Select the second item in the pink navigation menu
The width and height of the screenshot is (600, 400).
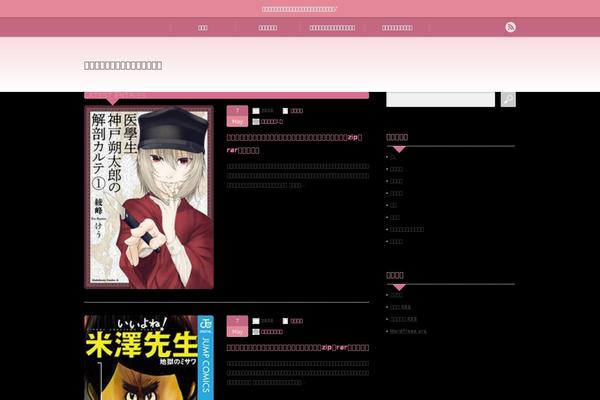[268, 28]
